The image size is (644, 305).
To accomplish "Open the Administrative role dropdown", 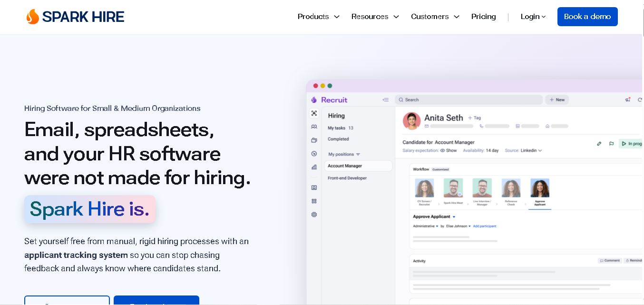I will pyautogui.click(x=426, y=226).
